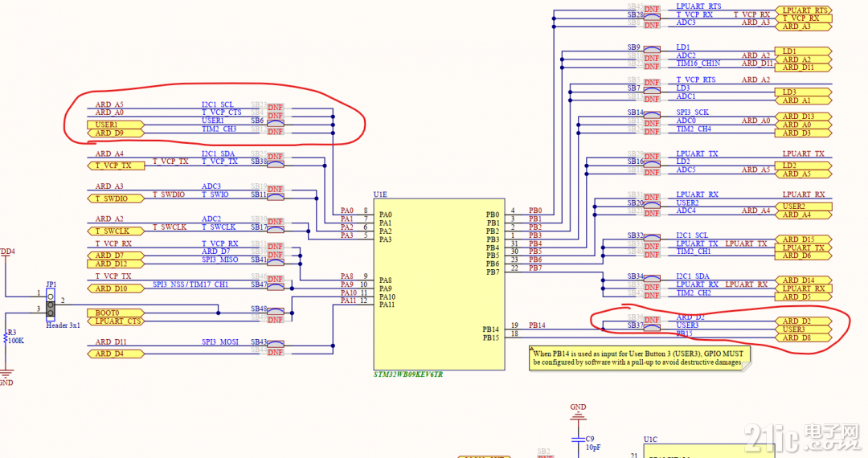Click the ARD_D7 port
The width and height of the screenshot is (868, 458).
tap(116, 256)
